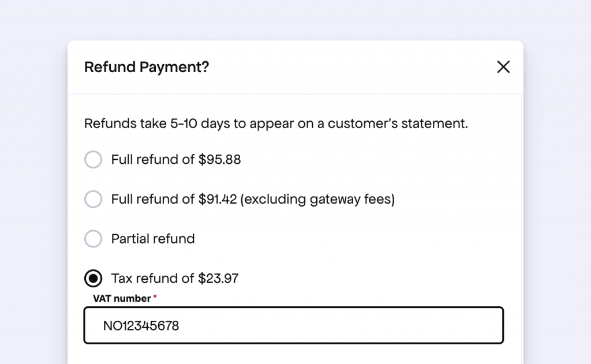Click the Refund Payment title
591x364 pixels.
point(146,67)
